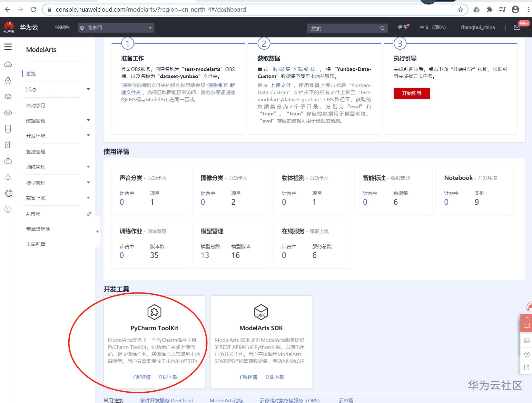Open the zhanghui_china account menu
This screenshot has height=403, width=532.
point(478,27)
